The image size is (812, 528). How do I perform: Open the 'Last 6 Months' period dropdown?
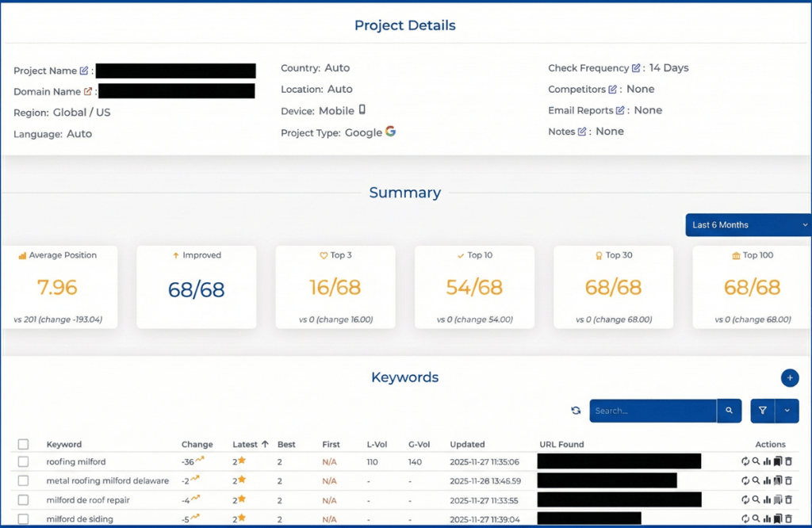click(x=748, y=225)
